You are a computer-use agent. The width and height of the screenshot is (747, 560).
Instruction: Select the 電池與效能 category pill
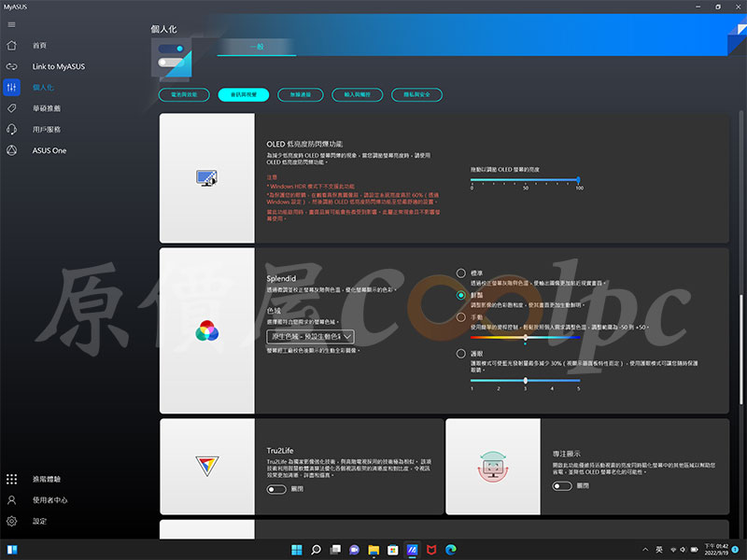click(184, 95)
